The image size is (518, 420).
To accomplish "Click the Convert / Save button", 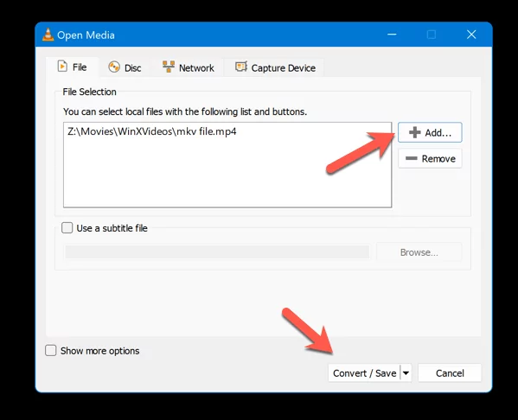I will pyautogui.click(x=364, y=373).
